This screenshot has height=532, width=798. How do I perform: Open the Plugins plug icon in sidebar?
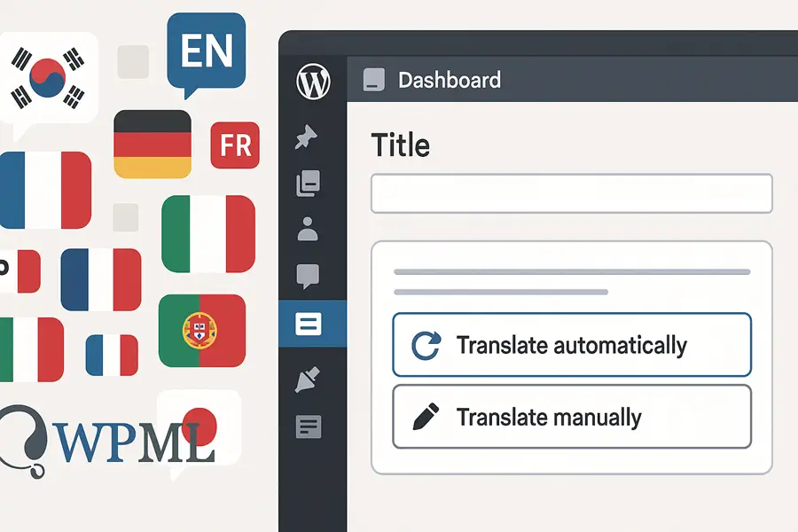(x=308, y=379)
